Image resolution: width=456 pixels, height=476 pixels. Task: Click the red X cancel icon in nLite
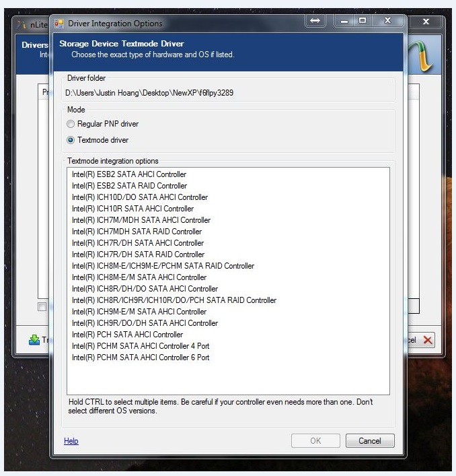(x=428, y=340)
